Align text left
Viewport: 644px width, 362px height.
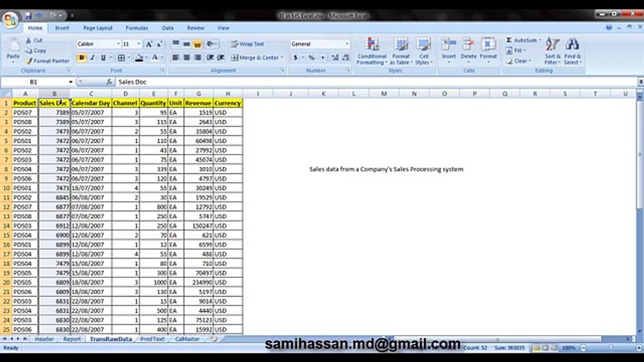click(176, 58)
